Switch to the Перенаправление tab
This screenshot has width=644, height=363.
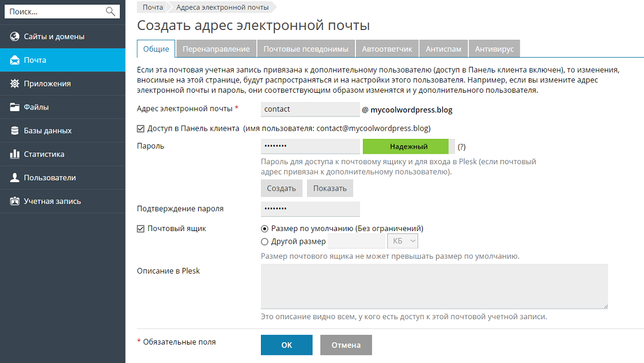click(216, 49)
